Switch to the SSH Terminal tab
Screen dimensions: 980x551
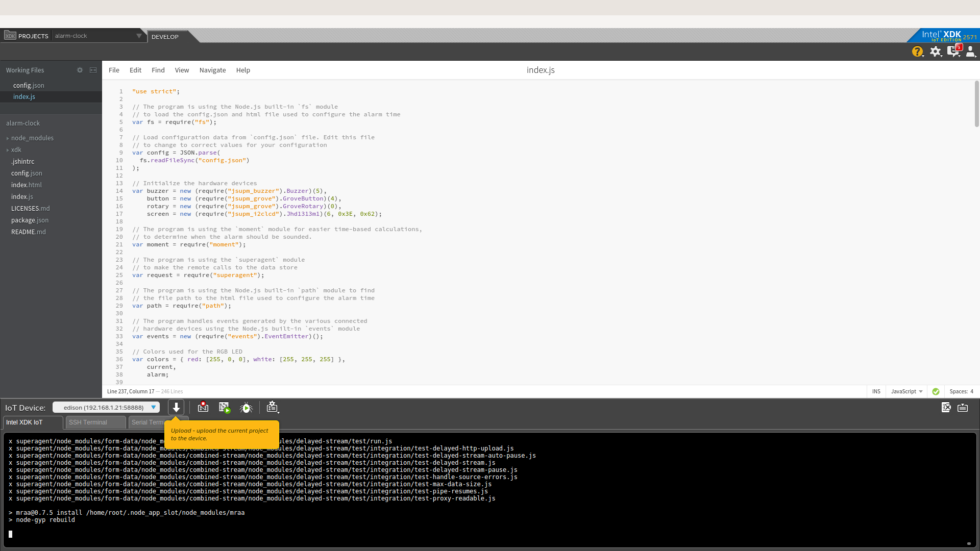pos(95,422)
